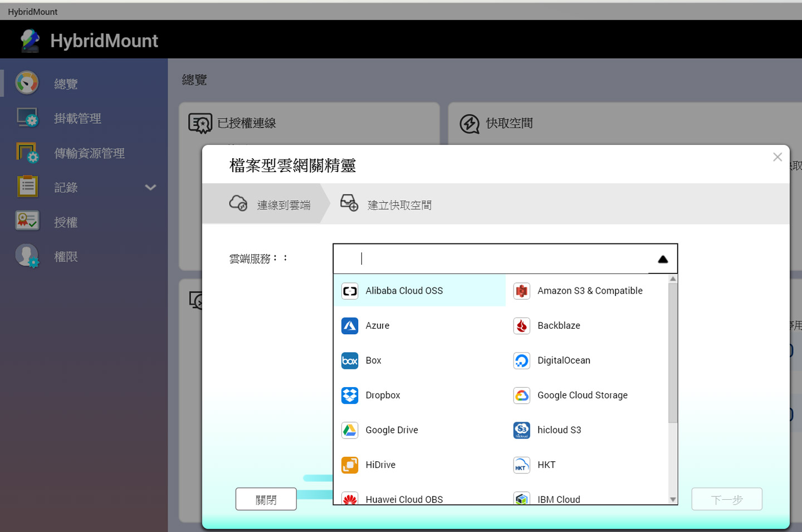Pick the Dropbox icon in list
Image resolution: width=802 pixels, height=532 pixels.
pyautogui.click(x=350, y=396)
